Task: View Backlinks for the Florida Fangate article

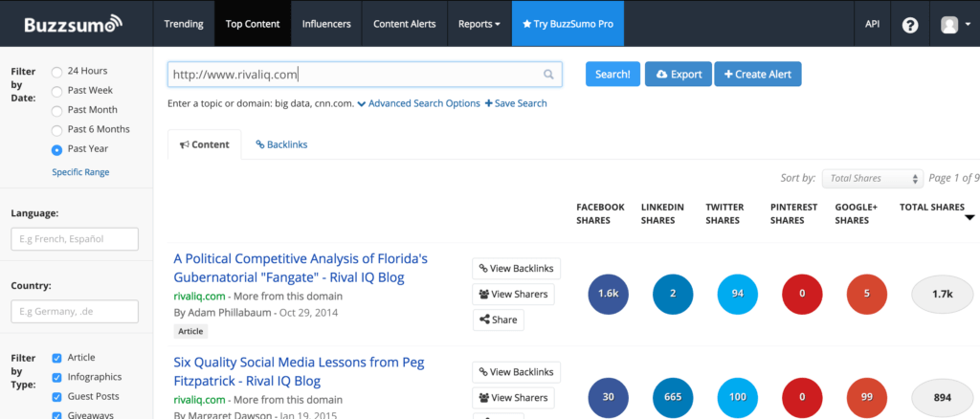Action: (516, 269)
